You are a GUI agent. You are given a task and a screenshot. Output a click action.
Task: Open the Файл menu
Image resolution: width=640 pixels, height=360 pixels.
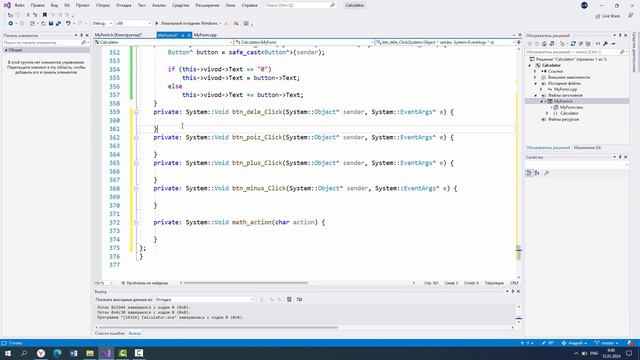(20, 5)
